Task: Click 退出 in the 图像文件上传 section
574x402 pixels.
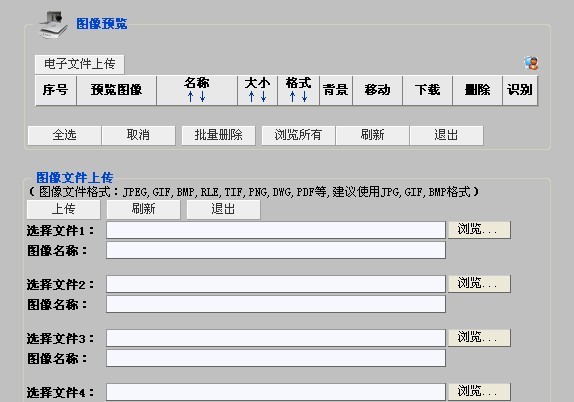Action: click(x=223, y=209)
